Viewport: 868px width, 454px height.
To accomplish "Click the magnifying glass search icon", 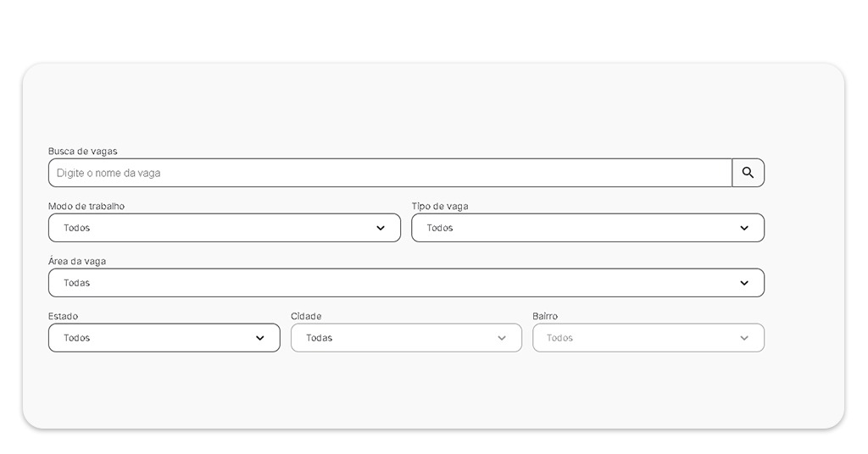I will (x=748, y=173).
